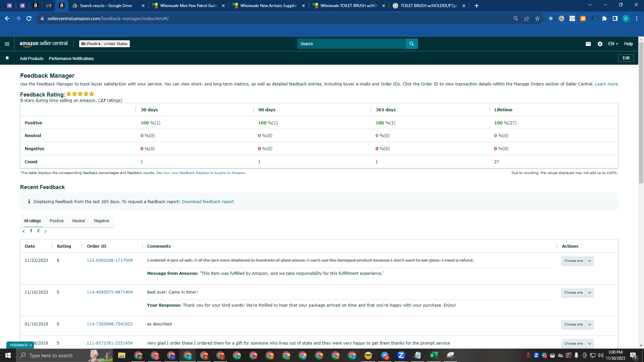
Task: Open Mr.Pooh's United States account switcher
Action: pos(104,44)
